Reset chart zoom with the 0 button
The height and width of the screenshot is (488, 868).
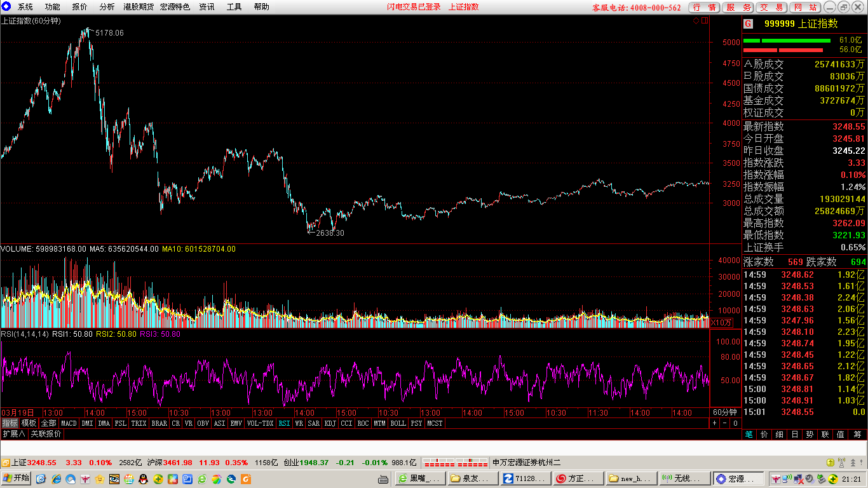click(x=735, y=423)
